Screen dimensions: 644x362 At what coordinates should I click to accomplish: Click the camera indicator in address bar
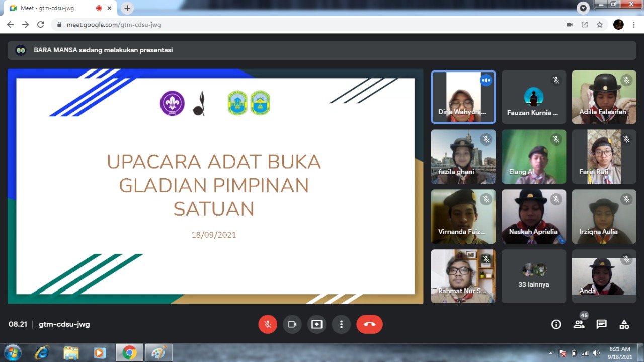pyautogui.click(x=570, y=24)
